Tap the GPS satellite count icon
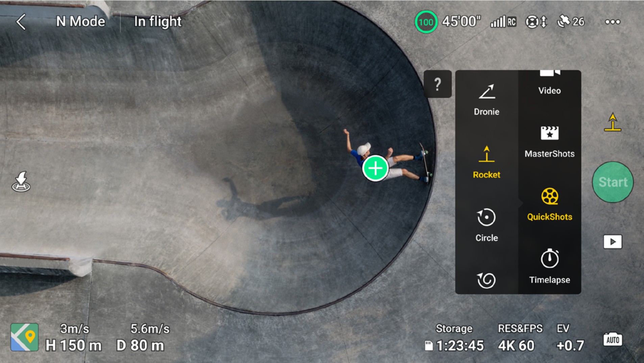This screenshot has height=363, width=644. 571,22
